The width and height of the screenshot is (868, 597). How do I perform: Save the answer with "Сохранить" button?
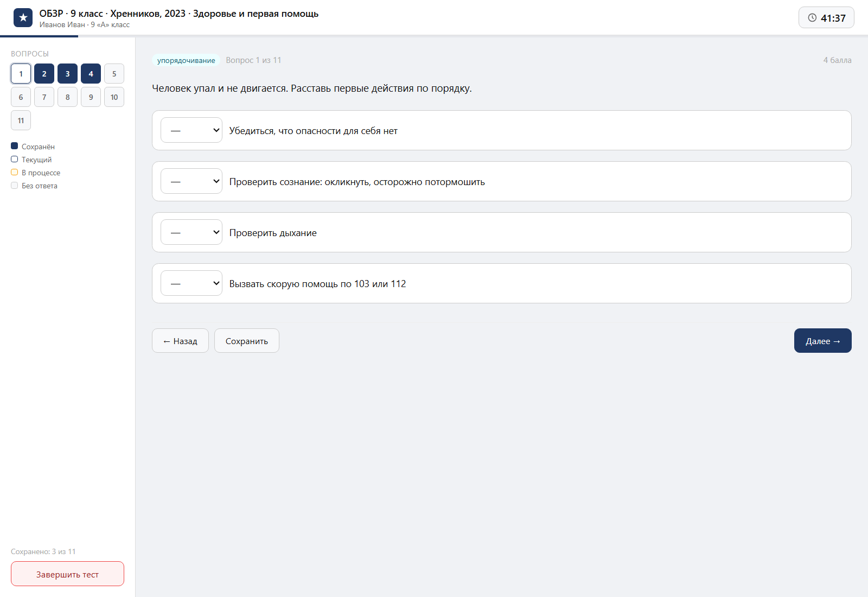[247, 341]
